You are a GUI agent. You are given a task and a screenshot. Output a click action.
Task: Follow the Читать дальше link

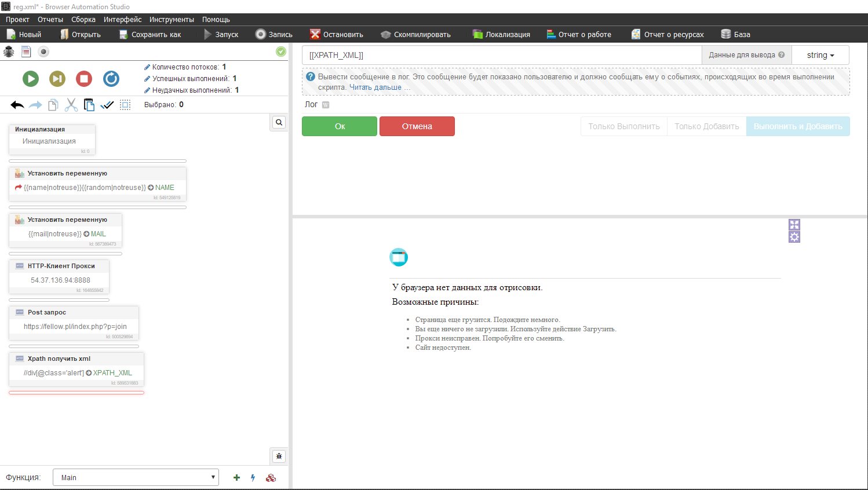(375, 87)
